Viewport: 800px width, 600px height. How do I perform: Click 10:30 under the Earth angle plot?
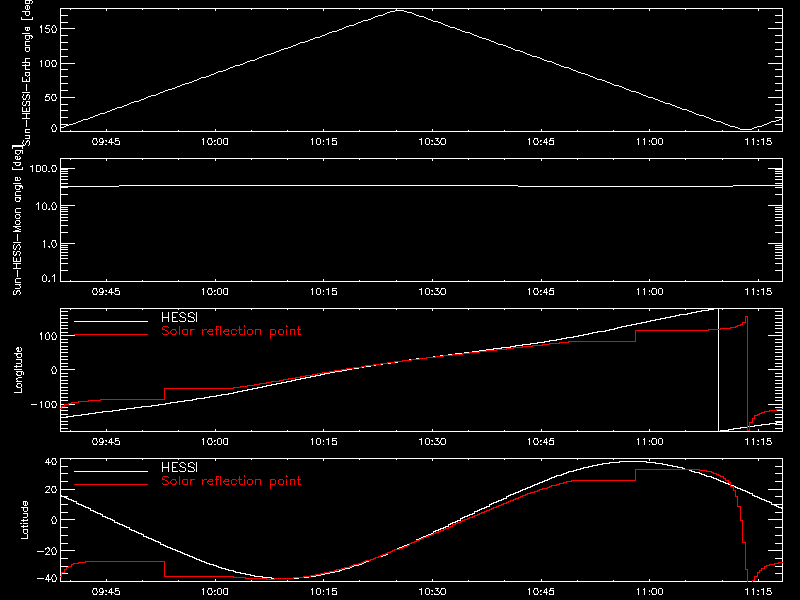coord(432,142)
